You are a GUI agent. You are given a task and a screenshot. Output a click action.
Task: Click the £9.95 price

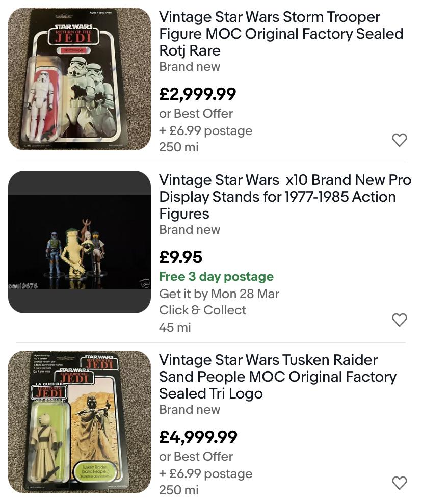[x=181, y=257]
